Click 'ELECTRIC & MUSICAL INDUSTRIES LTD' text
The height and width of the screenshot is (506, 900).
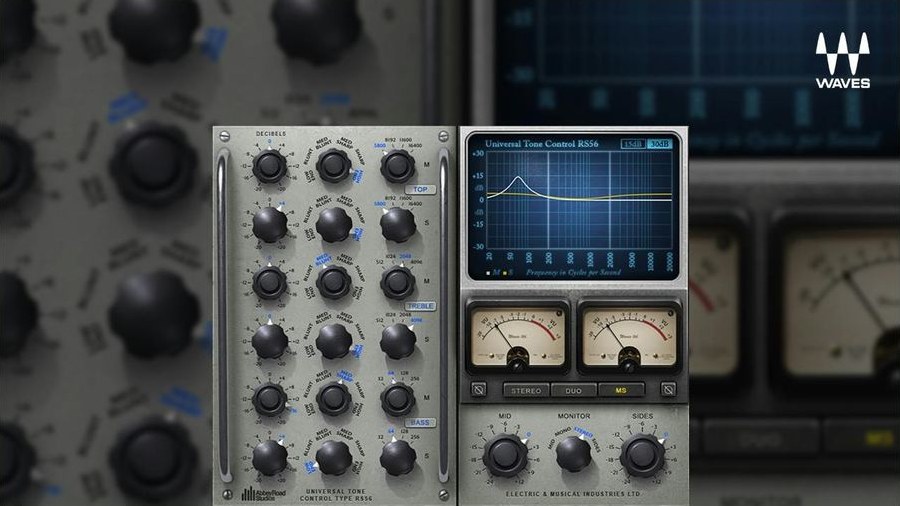(x=573, y=493)
